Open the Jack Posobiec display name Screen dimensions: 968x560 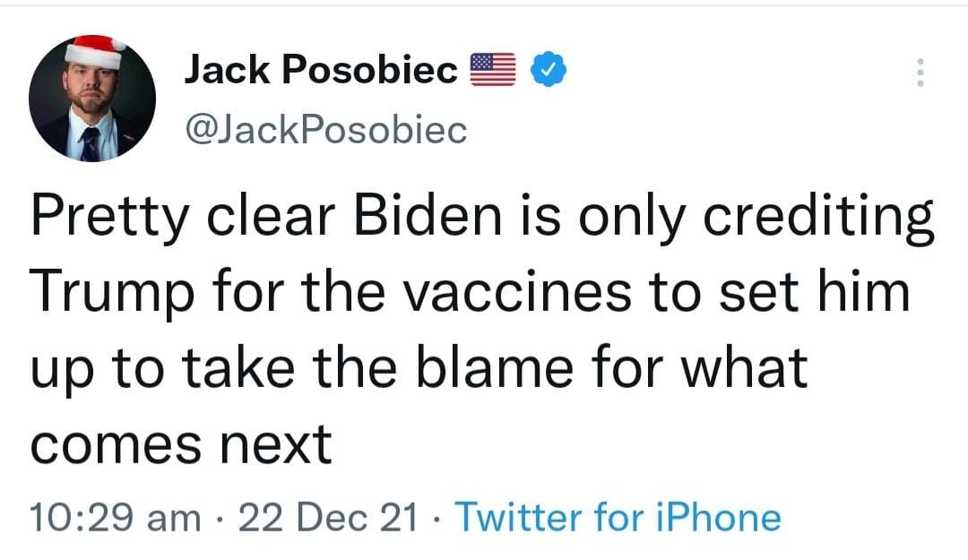click(x=321, y=70)
